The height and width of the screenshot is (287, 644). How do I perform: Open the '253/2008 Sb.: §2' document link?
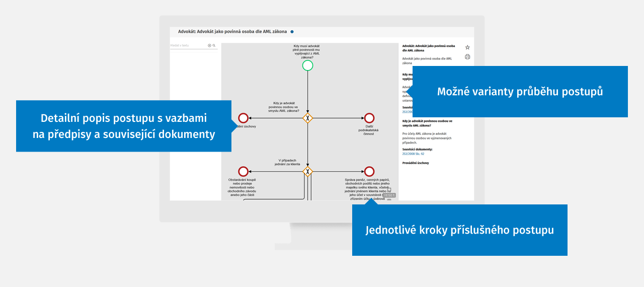(414, 154)
